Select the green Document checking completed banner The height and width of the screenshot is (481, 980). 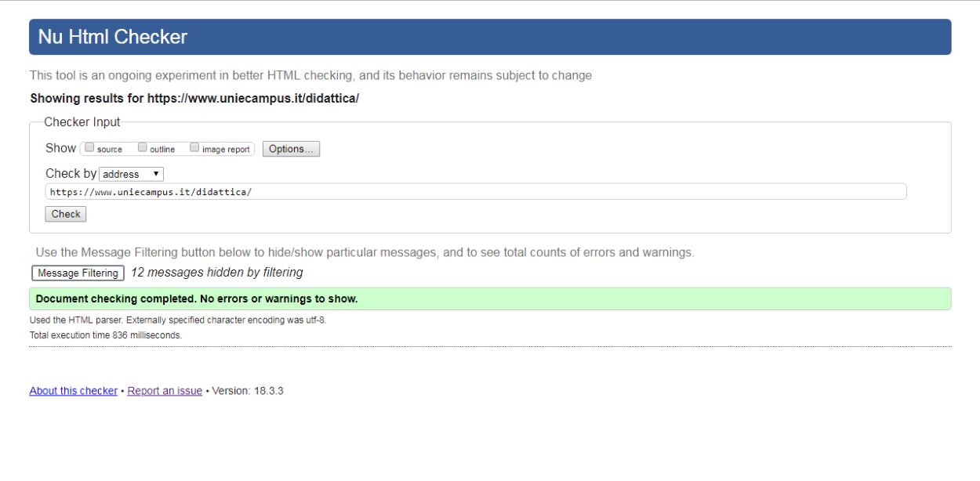click(489, 298)
